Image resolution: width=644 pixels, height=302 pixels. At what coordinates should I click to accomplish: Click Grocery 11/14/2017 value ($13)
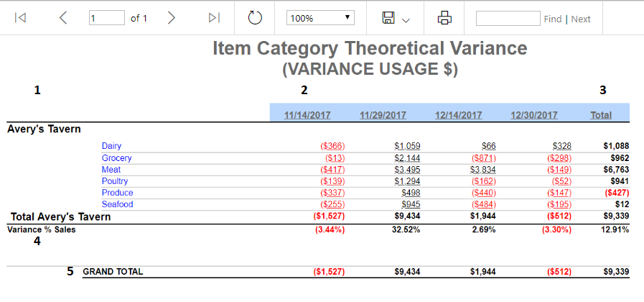(x=335, y=158)
